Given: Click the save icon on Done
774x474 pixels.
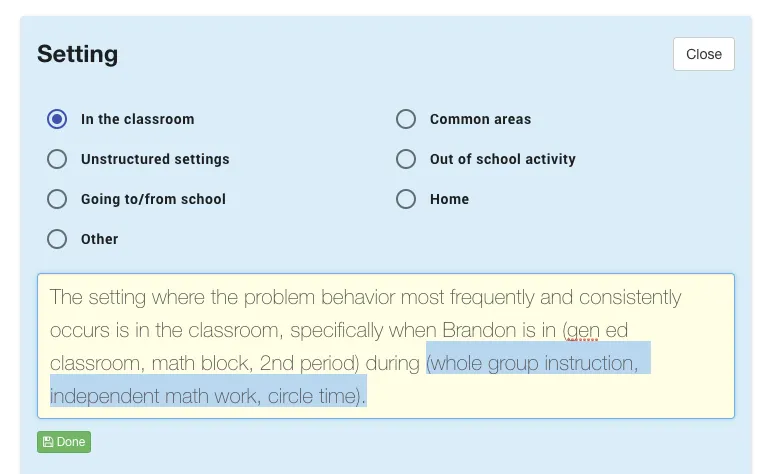Looking at the screenshot, I should 48,442.
